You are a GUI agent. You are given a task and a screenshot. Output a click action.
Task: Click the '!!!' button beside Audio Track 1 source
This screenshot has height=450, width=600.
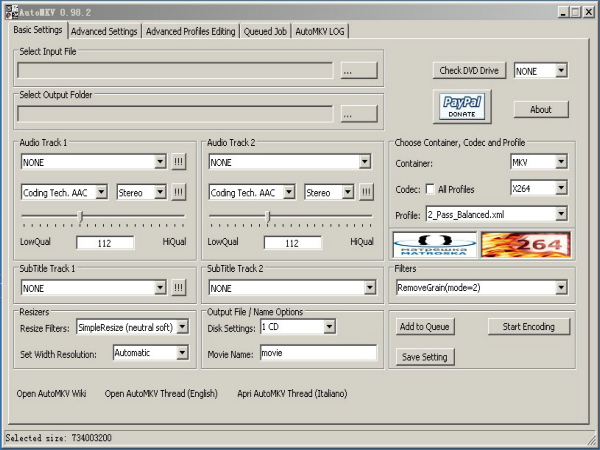point(178,162)
